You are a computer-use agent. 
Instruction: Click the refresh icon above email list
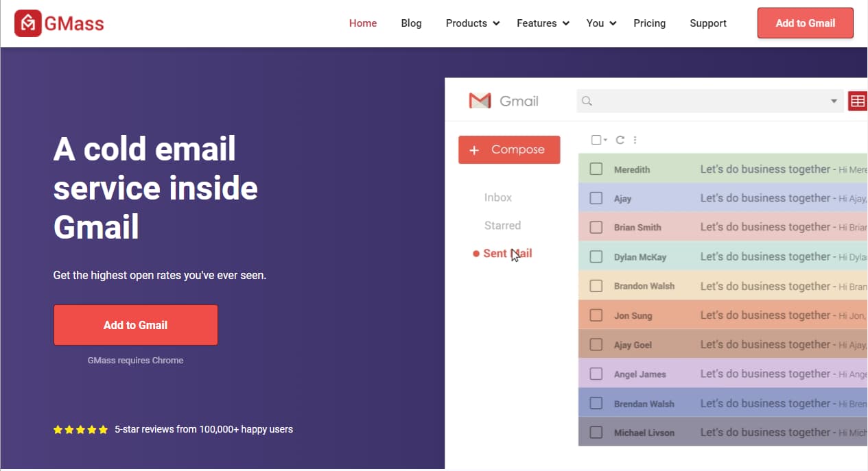620,140
